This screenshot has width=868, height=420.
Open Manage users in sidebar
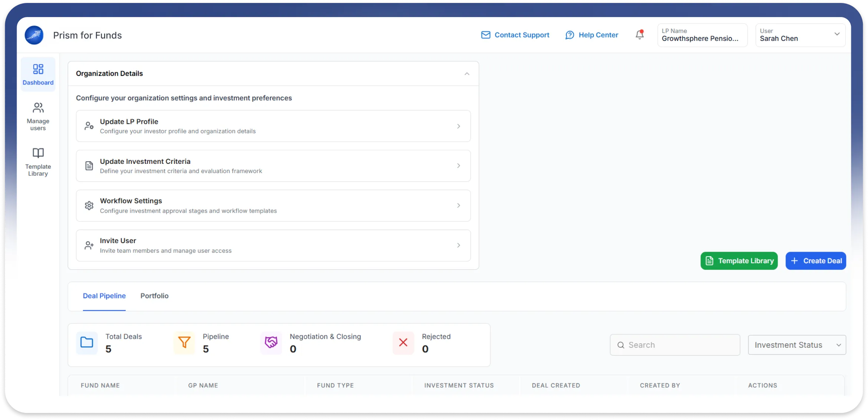pyautogui.click(x=38, y=116)
